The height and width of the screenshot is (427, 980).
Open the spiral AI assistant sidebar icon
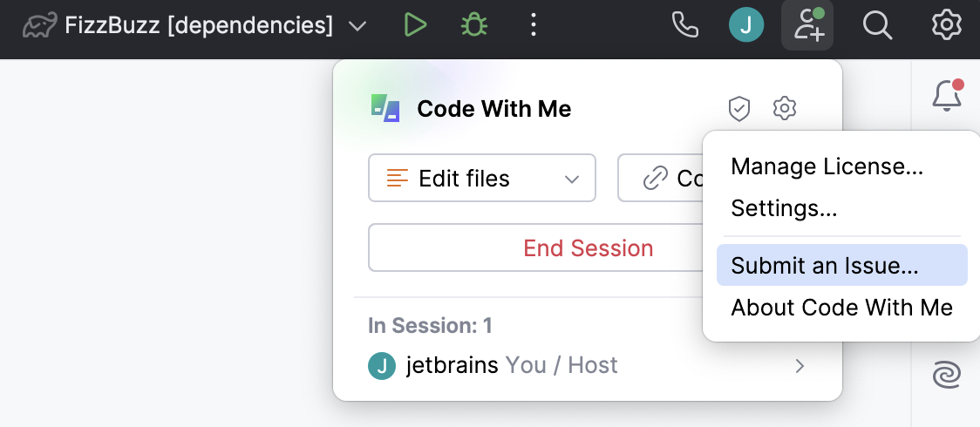tap(946, 376)
